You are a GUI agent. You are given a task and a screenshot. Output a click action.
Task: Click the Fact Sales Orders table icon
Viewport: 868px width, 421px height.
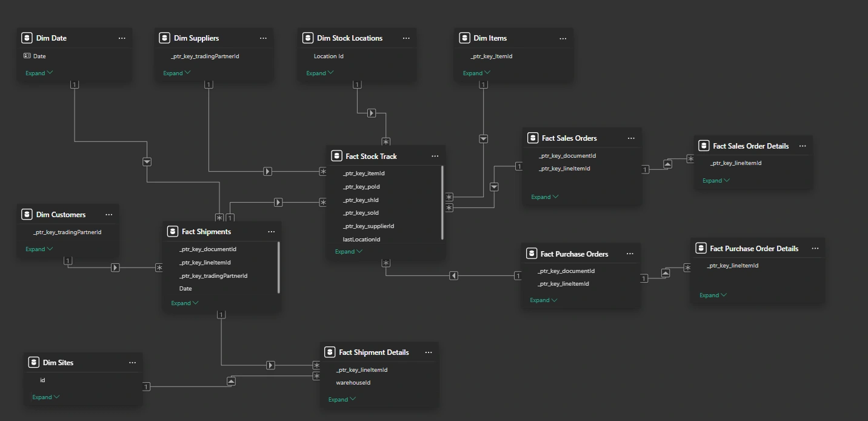[x=532, y=138]
